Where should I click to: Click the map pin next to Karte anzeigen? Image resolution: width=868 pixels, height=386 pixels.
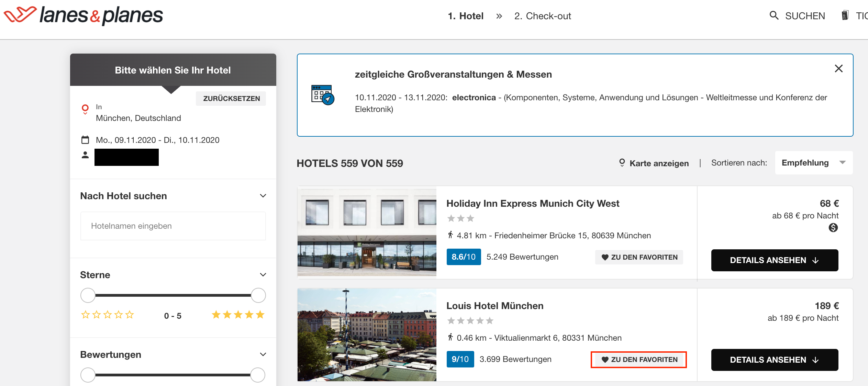(622, 162)
